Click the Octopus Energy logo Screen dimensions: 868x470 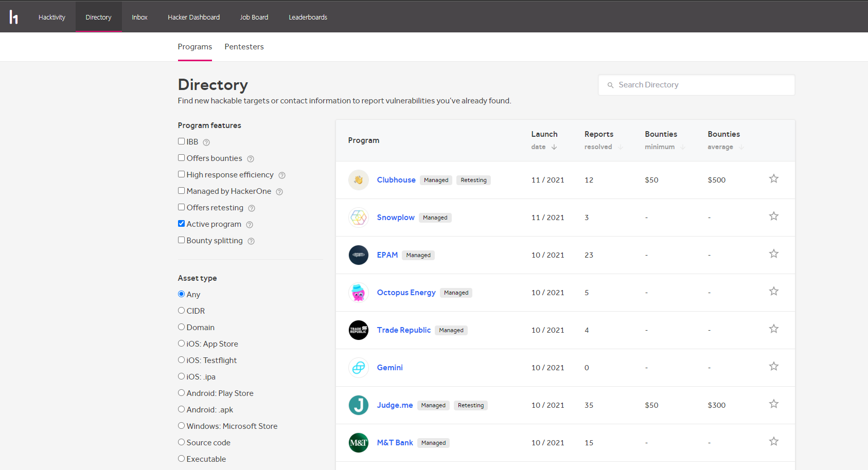(359, 293)
